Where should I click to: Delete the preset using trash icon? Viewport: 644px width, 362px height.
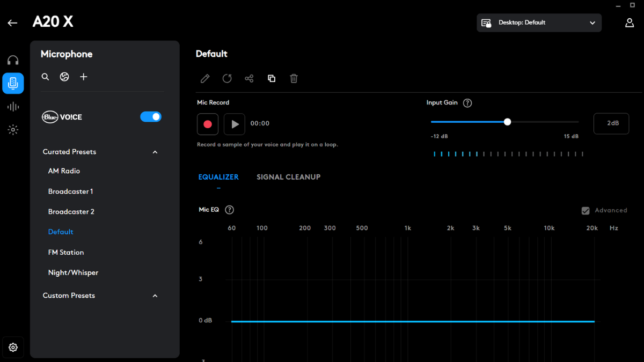(x=294, y=79)
